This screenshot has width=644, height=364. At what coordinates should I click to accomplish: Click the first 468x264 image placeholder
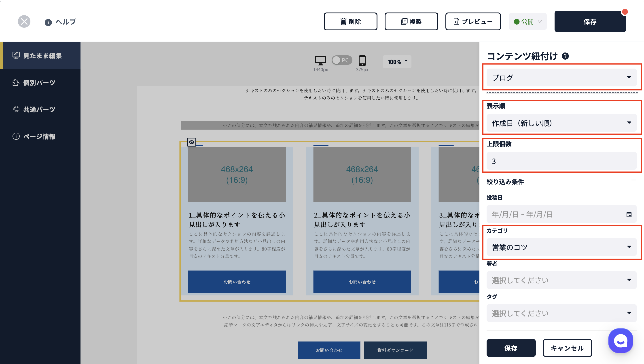point(237,174)
